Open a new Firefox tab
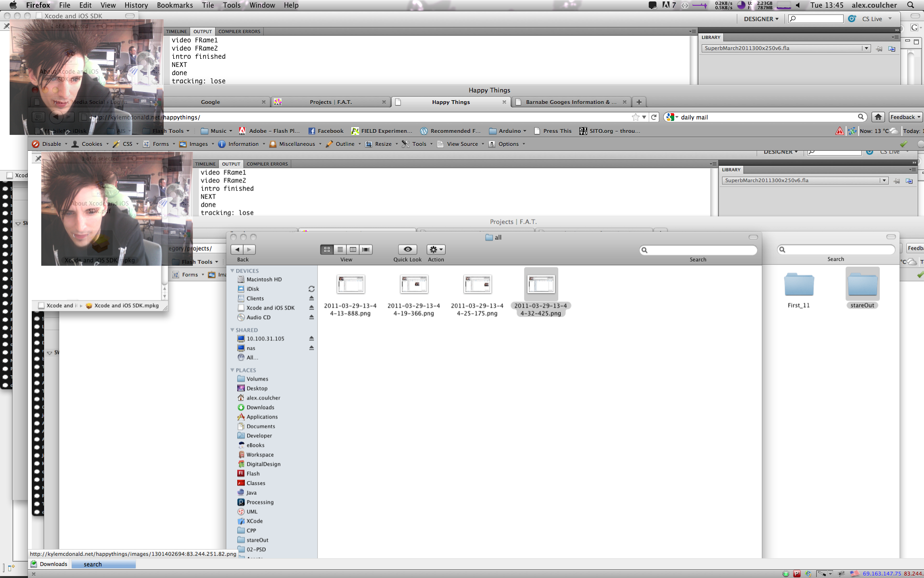Viewport: 924px width, 578px height. tap(639, 102)
